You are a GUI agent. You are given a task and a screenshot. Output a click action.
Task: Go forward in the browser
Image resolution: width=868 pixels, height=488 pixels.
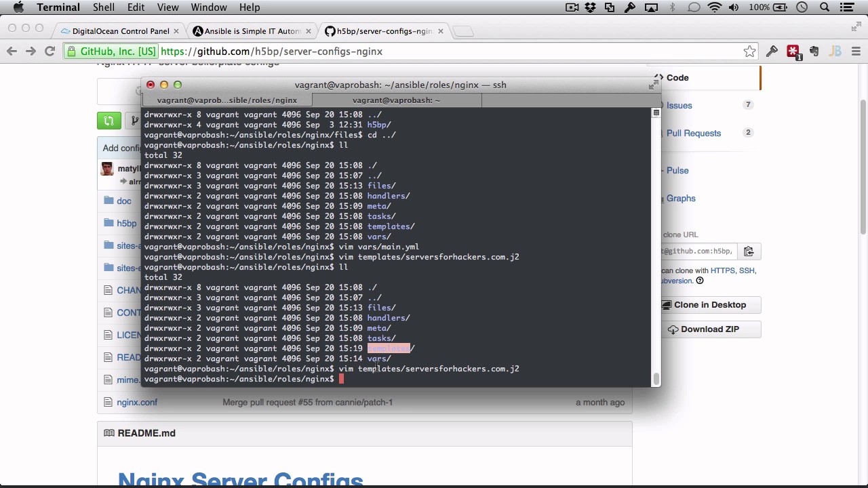[31, 52]
